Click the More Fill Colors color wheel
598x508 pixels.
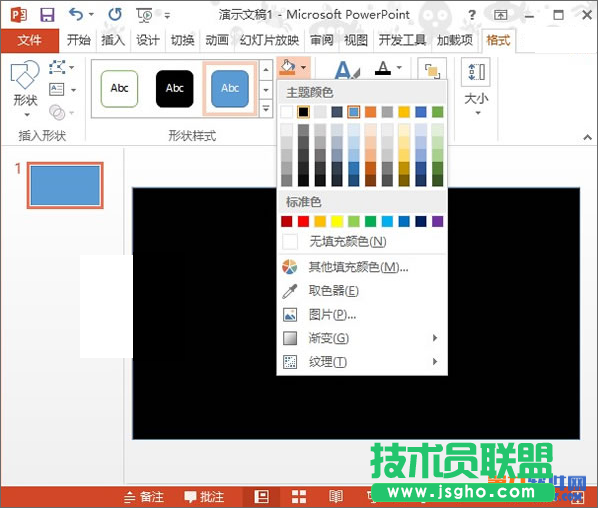289,267
